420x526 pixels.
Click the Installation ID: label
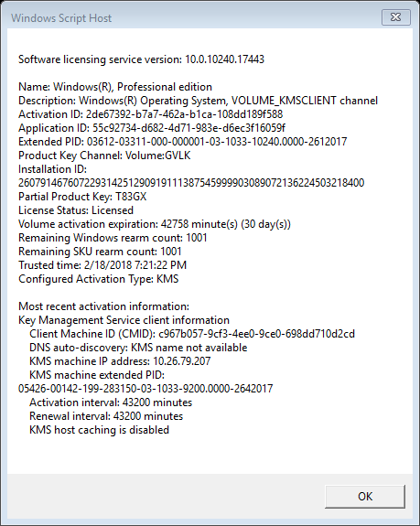53,169
